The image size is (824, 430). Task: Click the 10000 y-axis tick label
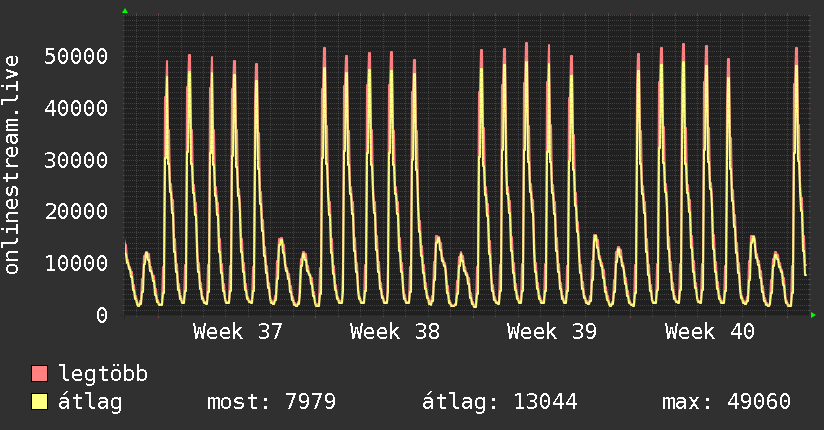tap(76, 263)
